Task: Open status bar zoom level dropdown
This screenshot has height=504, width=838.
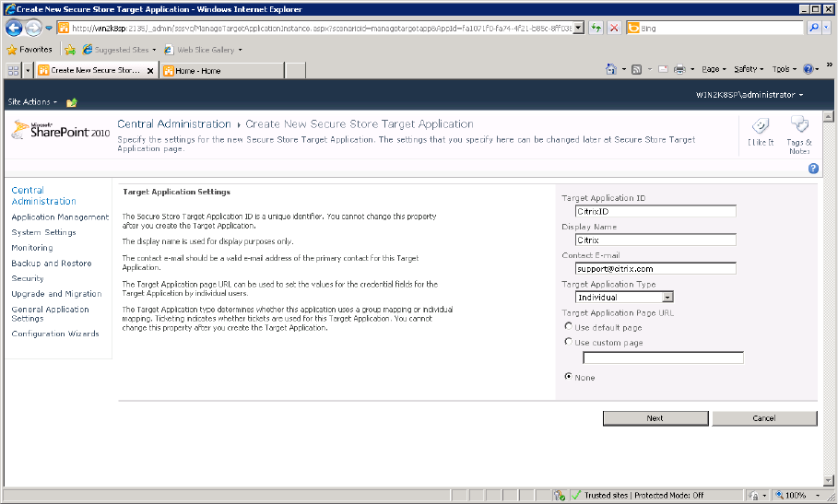Action: [x=817, y=496]
